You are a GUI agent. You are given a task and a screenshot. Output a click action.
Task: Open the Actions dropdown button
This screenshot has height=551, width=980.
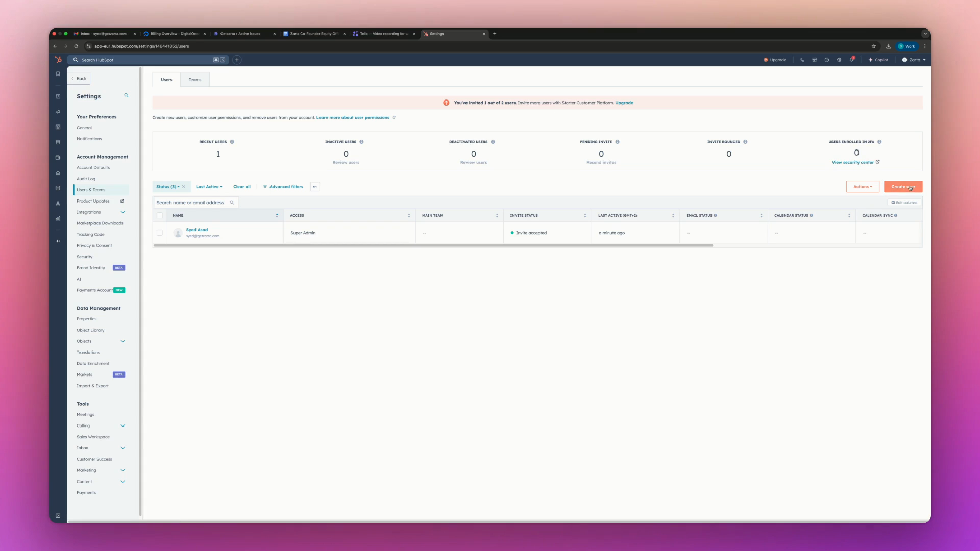[863, 187]
